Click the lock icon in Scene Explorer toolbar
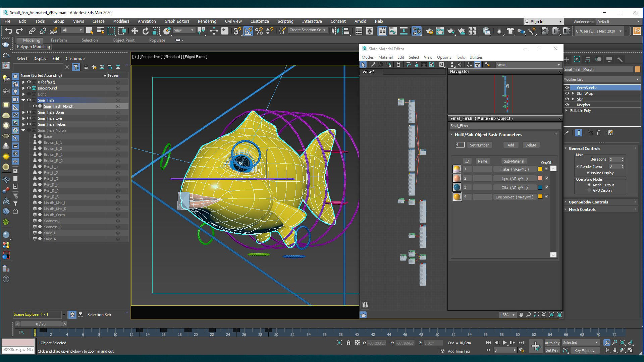The image size is (644, 362). pyautogui.click(x=86, y=67)
